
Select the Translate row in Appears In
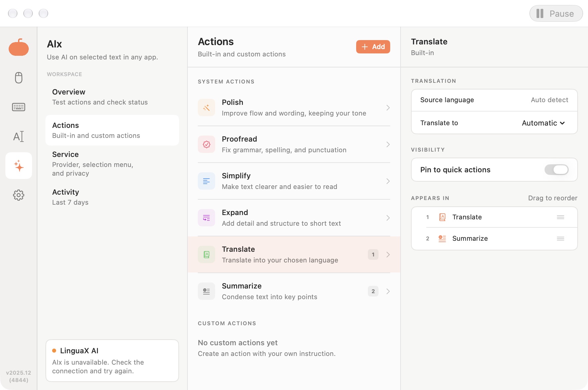pyautogui.click(x=494, y=217)
